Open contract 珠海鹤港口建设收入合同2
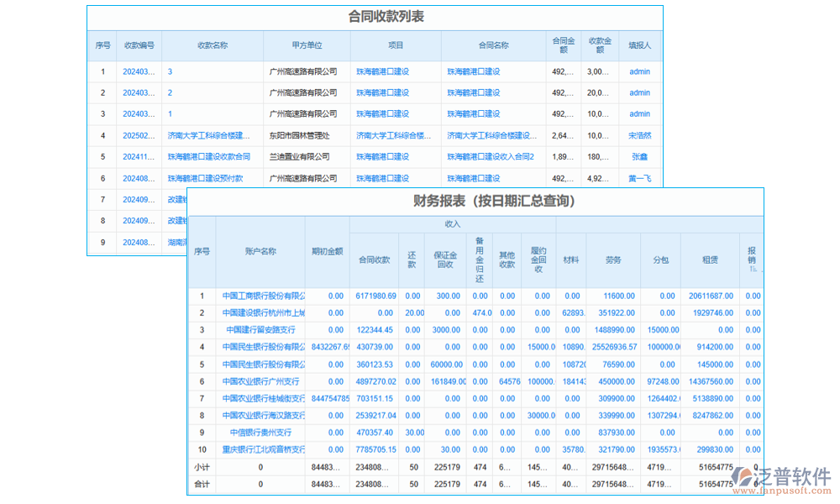The image size is (840, 504). [491, 157]
